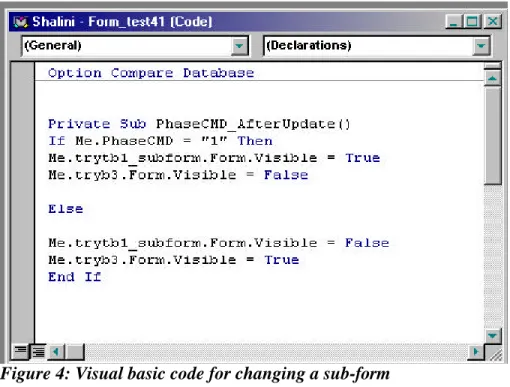Close the Form_test41 code window
The image size is (510, 387).
click(493, 22)
